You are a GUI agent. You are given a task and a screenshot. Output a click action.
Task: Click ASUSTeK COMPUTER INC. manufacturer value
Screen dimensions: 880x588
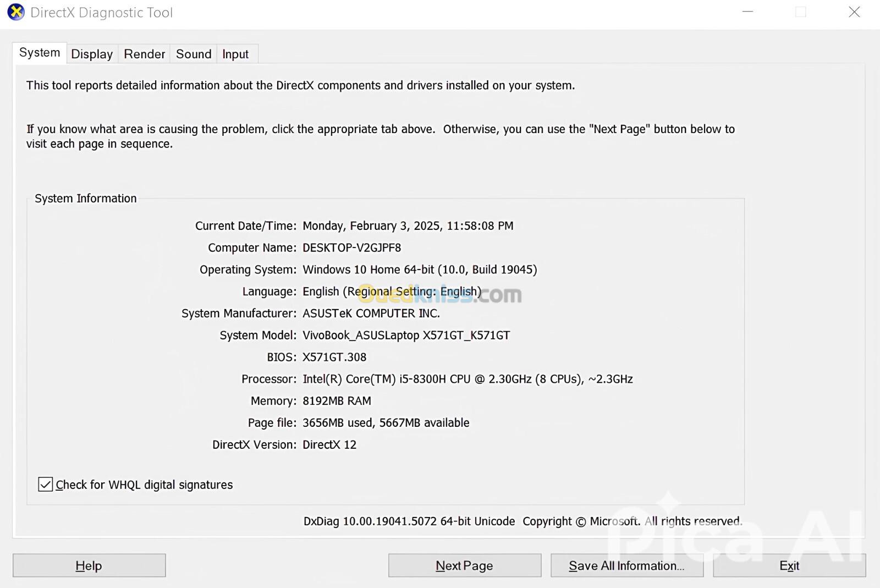point(371,314)
